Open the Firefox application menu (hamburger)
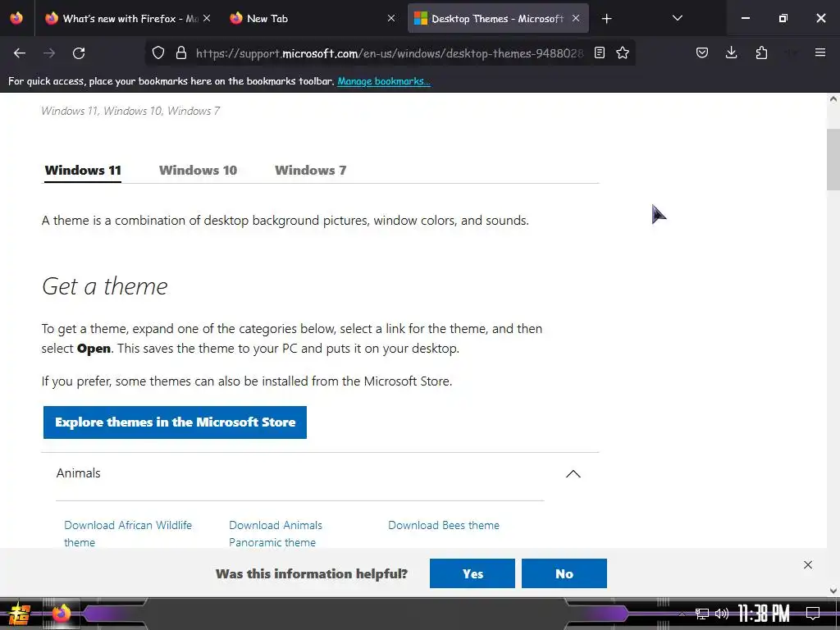 tap(819, 52)
